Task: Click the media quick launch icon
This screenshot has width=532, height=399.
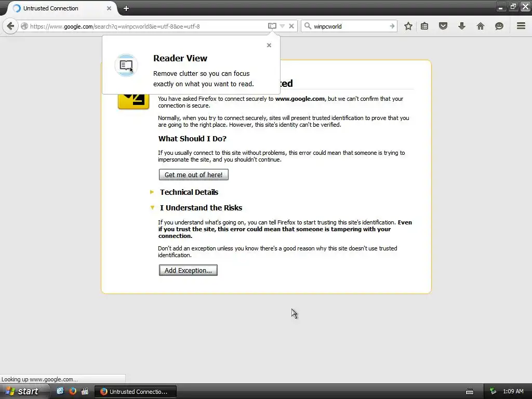Action: point(85,391)
